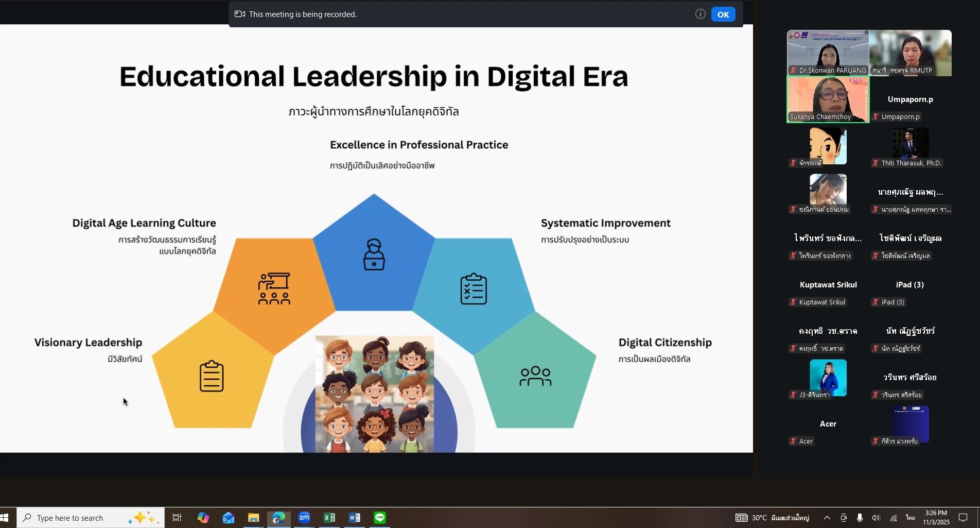The width and height of the screenshot is (980, 528).
Task: Click the microphone icon in system tray
Action: tap(860, 518)
